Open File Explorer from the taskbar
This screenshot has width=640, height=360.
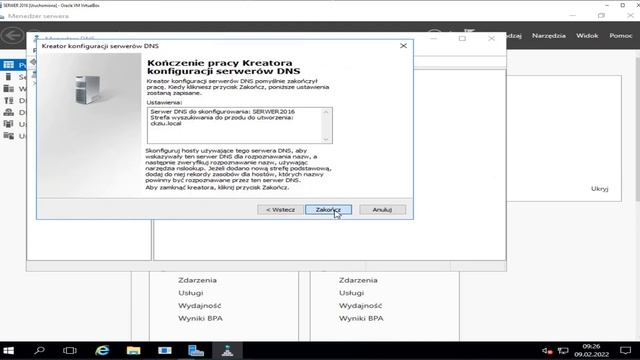coord(133,351)
